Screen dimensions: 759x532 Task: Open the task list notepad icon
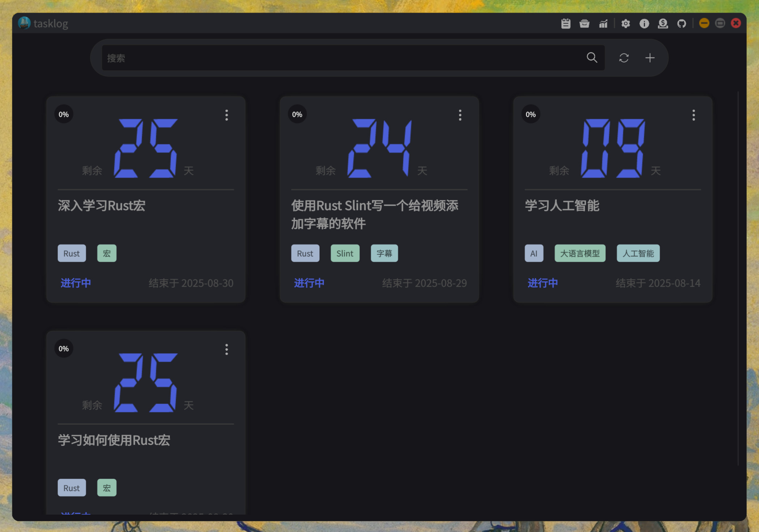566,23
